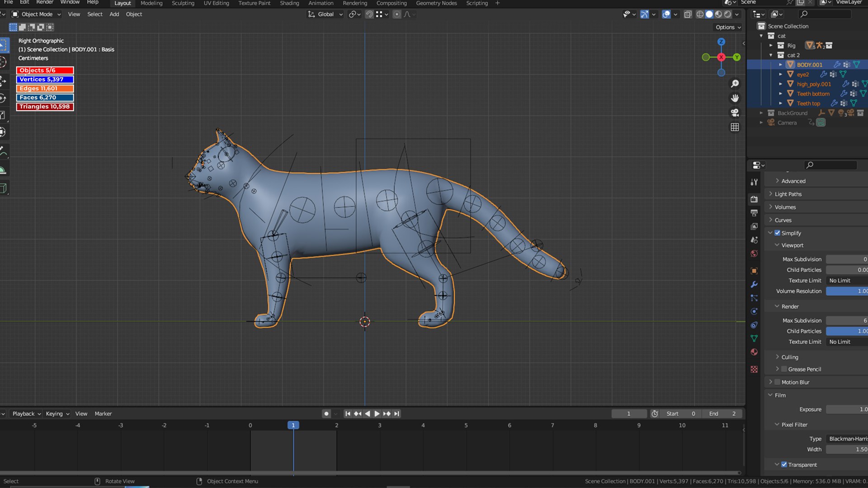The image size is (868, 488).
Task: Switch to rendered viewport shading
Action: click(x=728, y=14)
